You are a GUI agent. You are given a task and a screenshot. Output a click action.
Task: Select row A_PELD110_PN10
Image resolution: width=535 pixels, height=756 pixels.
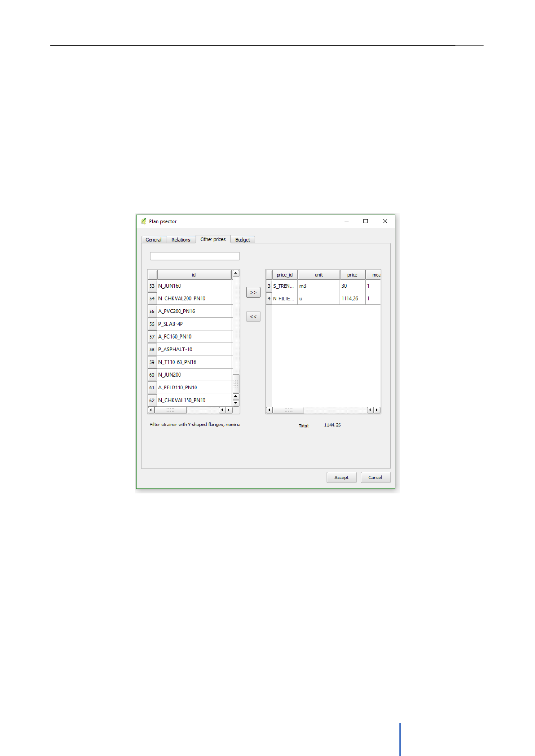tap(194, 387)
